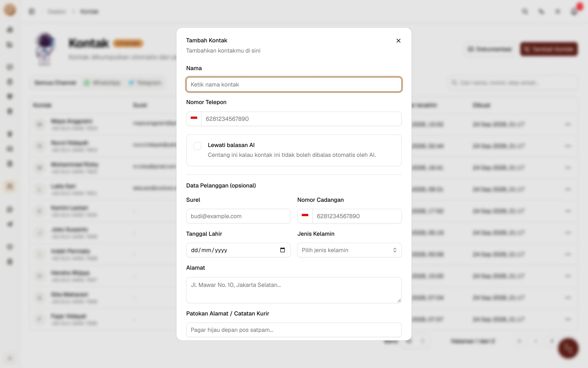Click the Nama input field

[294, 84]
